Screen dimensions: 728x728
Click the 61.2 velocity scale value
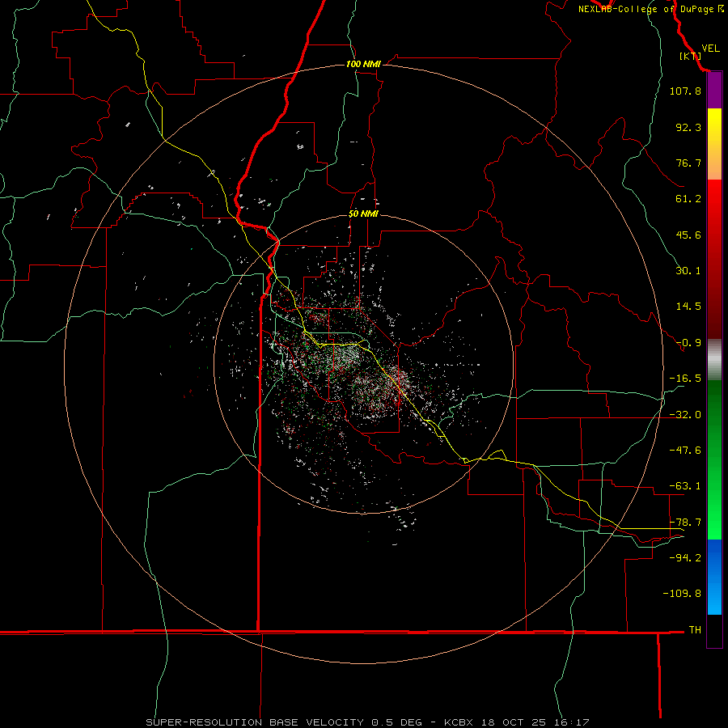688,199
